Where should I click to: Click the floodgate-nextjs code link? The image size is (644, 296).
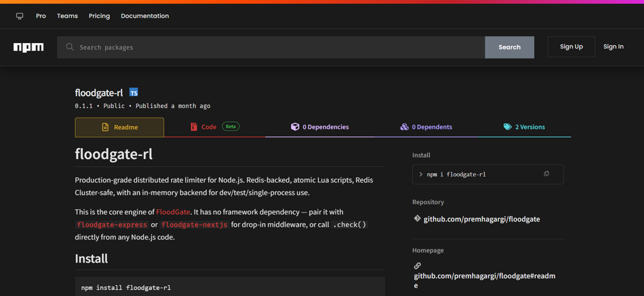point(194,225)
